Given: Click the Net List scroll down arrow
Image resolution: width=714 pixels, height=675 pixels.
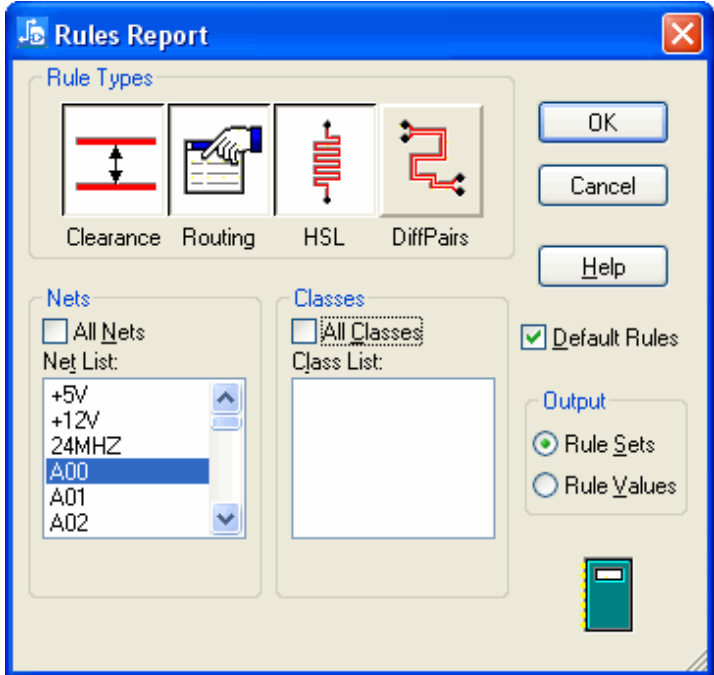Looking at the screenshot, I should 227,519.
